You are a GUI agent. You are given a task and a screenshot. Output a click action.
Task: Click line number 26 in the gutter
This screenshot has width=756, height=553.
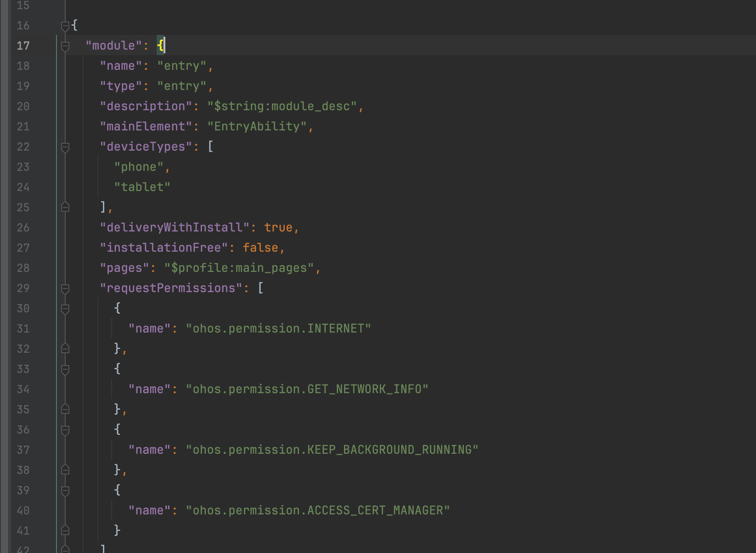point(23,228)
